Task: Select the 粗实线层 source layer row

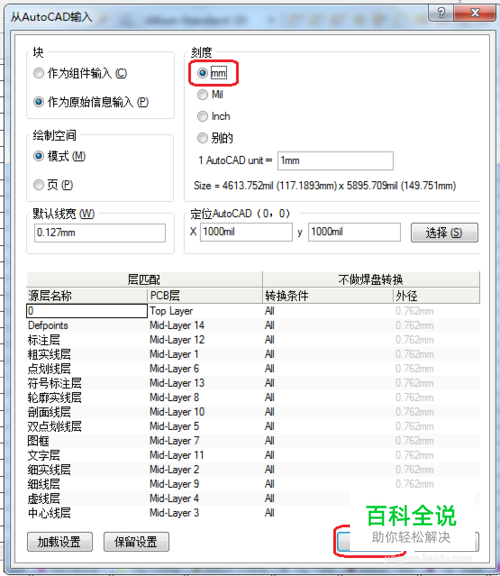Action: [x=87, y=354]
